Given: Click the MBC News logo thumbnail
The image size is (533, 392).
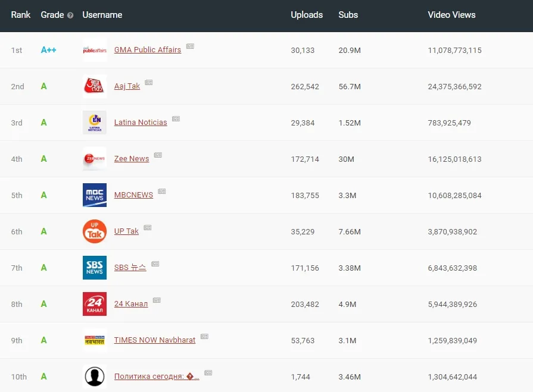Looking at the screenshot, I should pos(95,195).
